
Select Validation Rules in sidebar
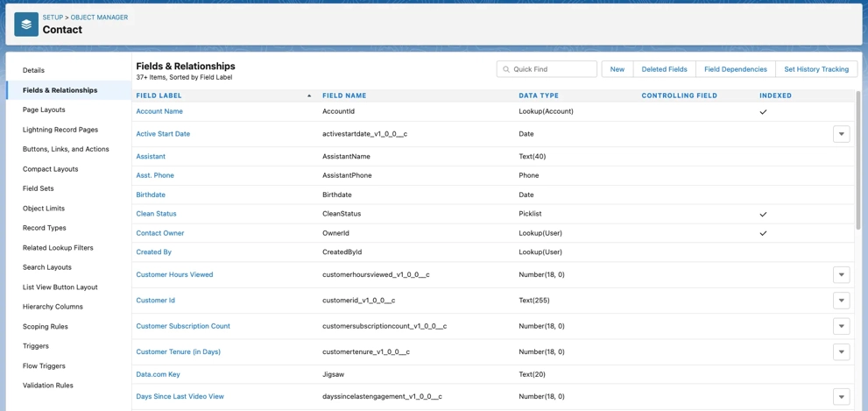pyautogui.click(x=48, y=386)
